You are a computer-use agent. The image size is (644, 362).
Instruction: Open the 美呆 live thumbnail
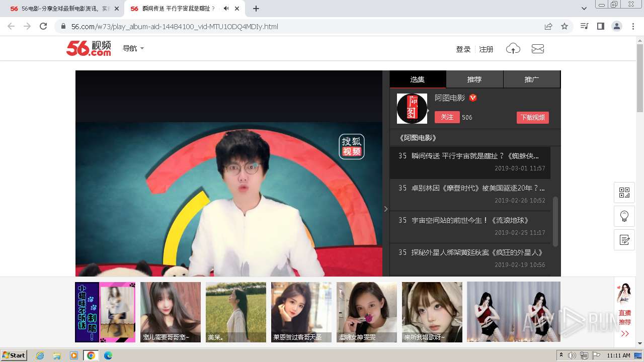[236, 312]
